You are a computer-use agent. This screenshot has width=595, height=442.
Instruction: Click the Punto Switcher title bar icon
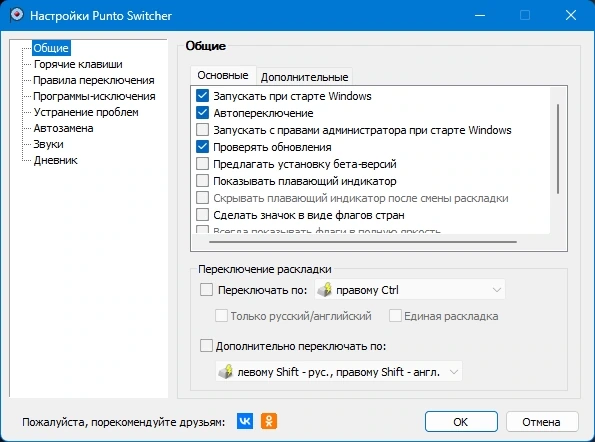point(16,15)
